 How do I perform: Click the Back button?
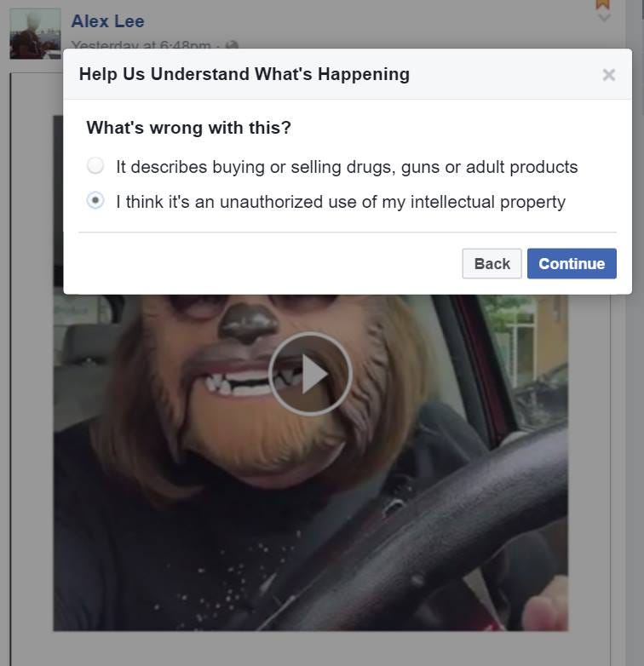pyautogui.click(x=492, y=264)
